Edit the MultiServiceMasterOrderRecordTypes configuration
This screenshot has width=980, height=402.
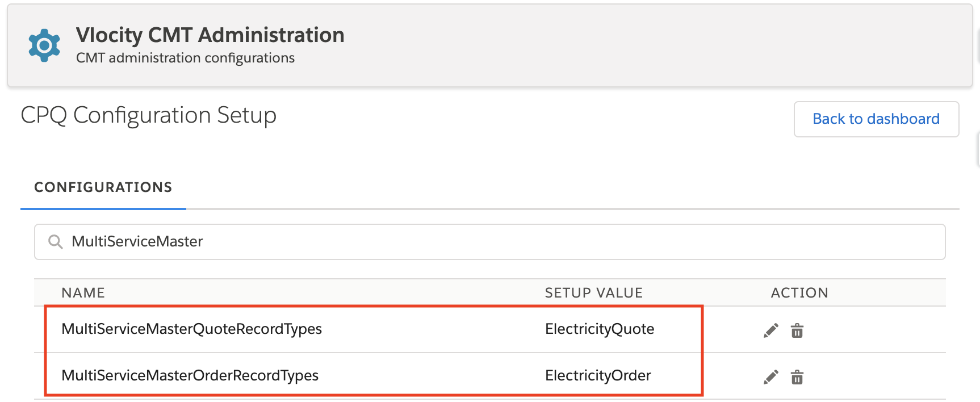click(771, 377)
